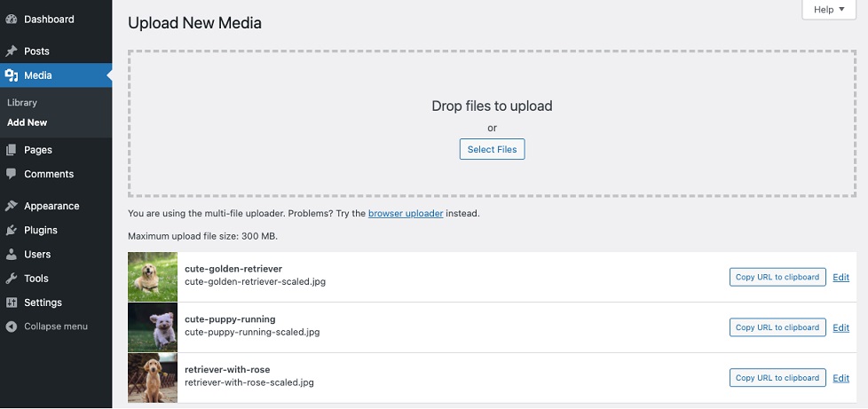Open the Dashboard menu item

click(x=56, y=20)
